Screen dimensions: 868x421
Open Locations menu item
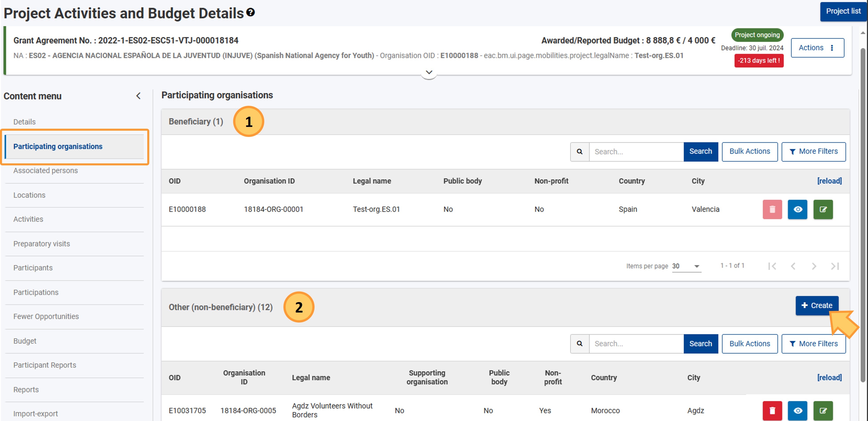[29, 195]
